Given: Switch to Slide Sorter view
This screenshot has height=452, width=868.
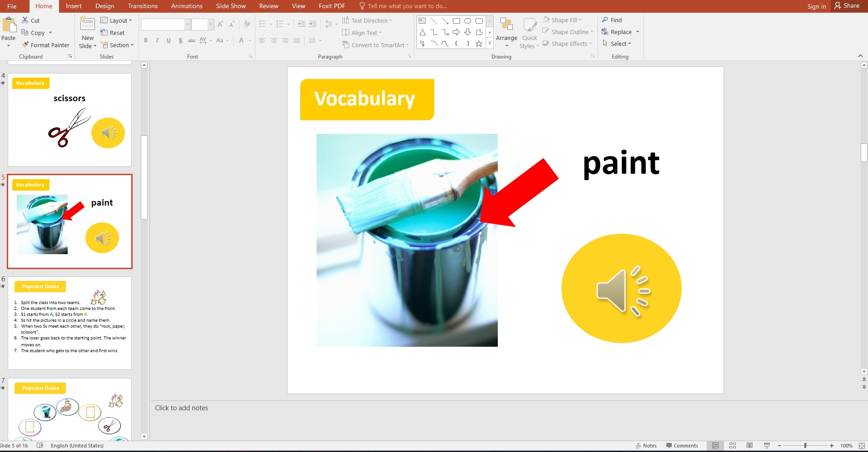Looking at the screenshot, I should click(x=732, y=446).
